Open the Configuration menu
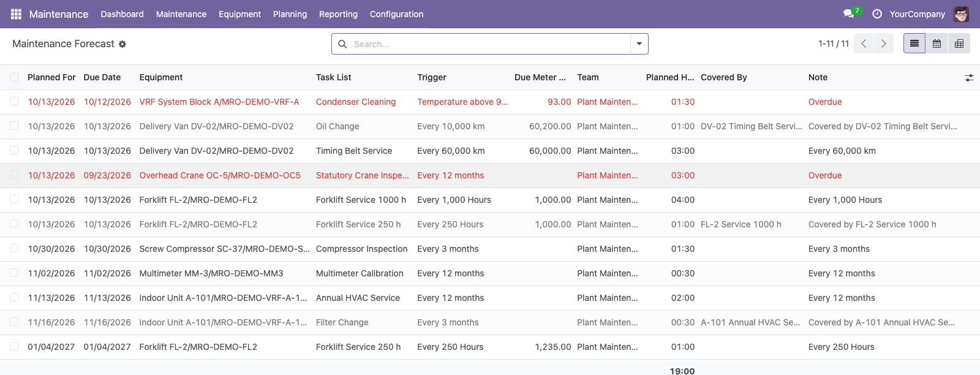Image resolution: width=980 pixels, height=375 pixels. pos(396,14)
